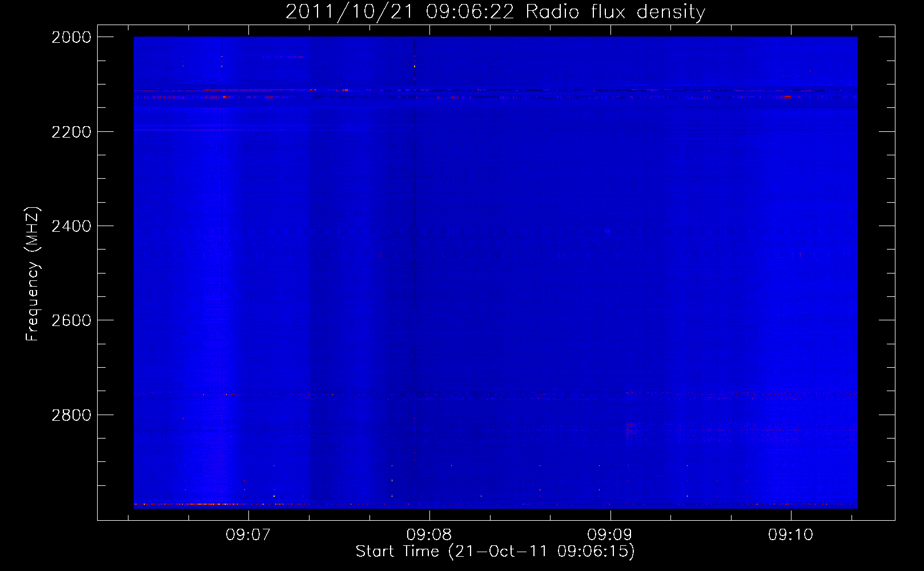924x571 pixels.
Task: Click the 09:08 time axis label
Action: tap(429, 535)
